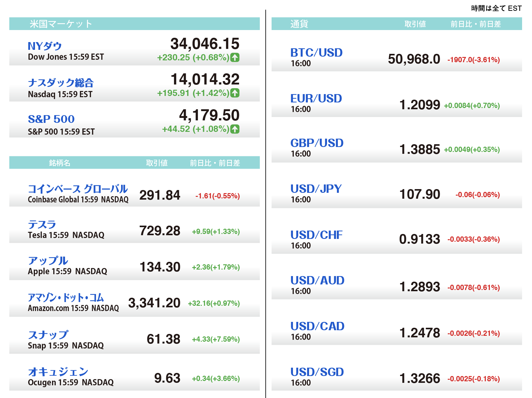The width and height of the screenshot is (532, 398).
Task: Open the USD/SGD currency pair
Action: coord(317,372)
